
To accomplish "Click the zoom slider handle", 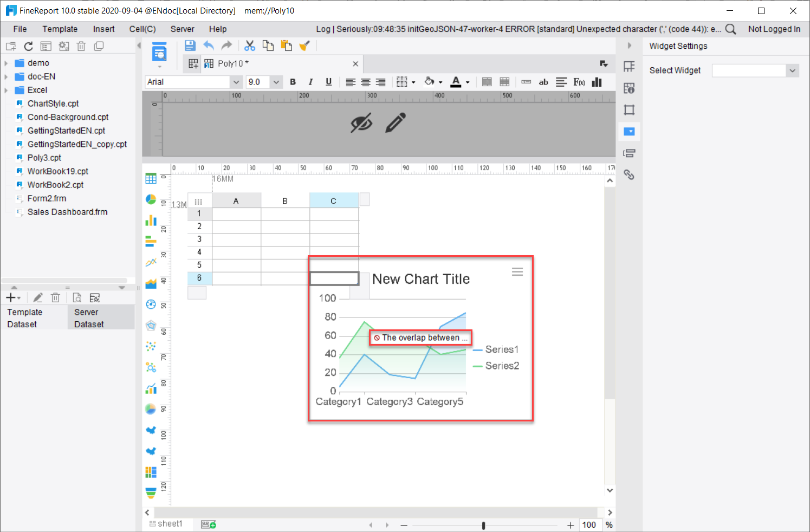I will pos(483,525).
